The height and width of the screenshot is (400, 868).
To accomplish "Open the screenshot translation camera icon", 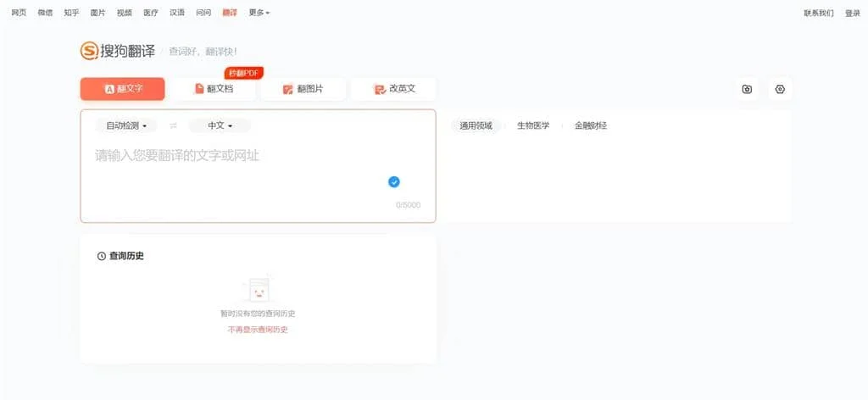I will (x=747, y=89).
